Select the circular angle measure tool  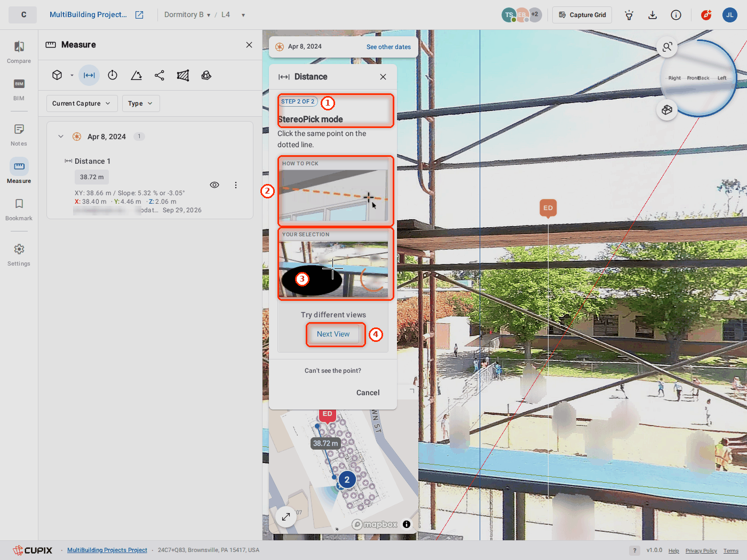coord(113,75)
